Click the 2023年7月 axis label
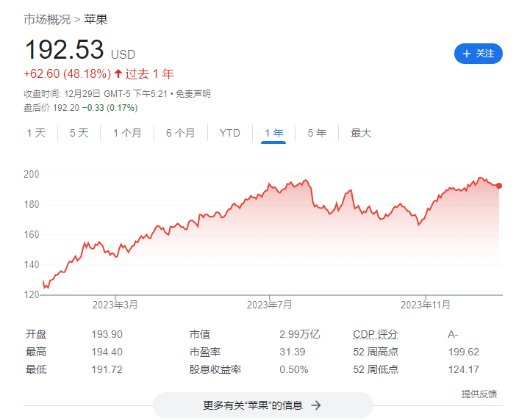Viewport: 516px width, 420px height. click(269, 305)
